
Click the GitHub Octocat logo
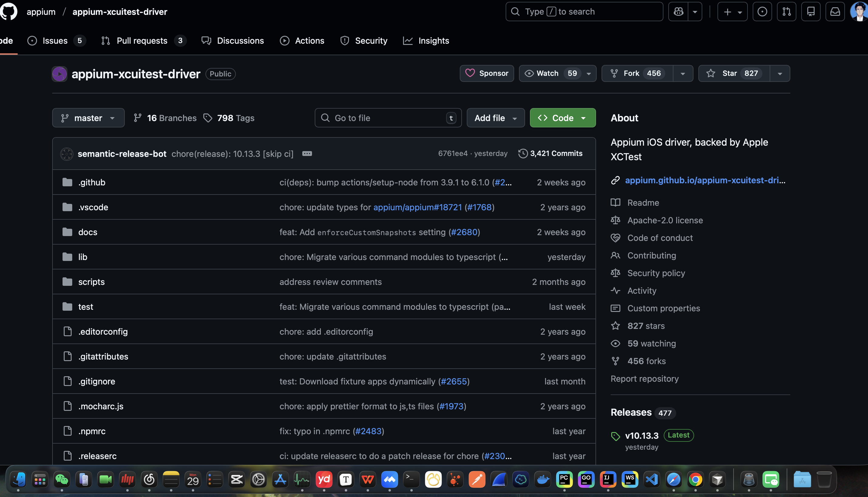click(8, 12)
